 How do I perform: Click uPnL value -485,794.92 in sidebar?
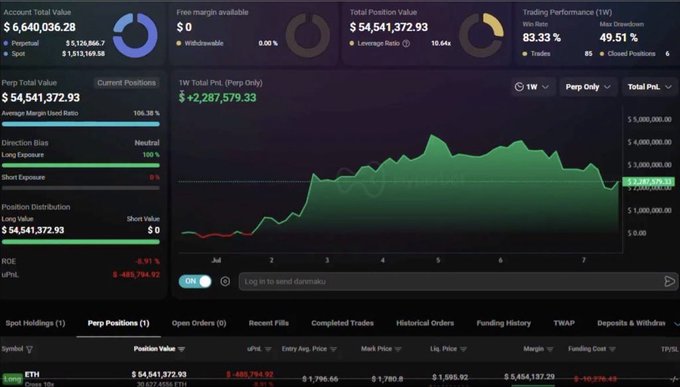tap(136, 275)
